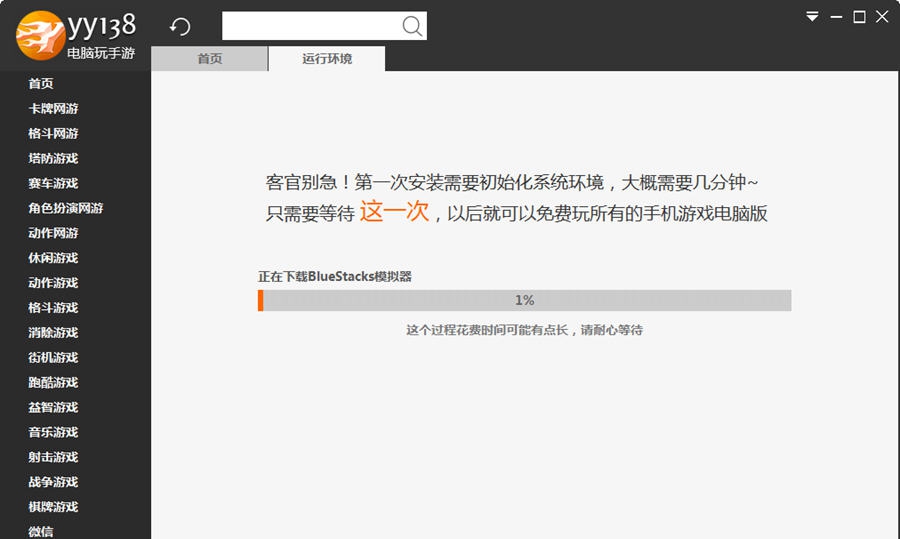Open the 益智游戏 category

[53, 407]
